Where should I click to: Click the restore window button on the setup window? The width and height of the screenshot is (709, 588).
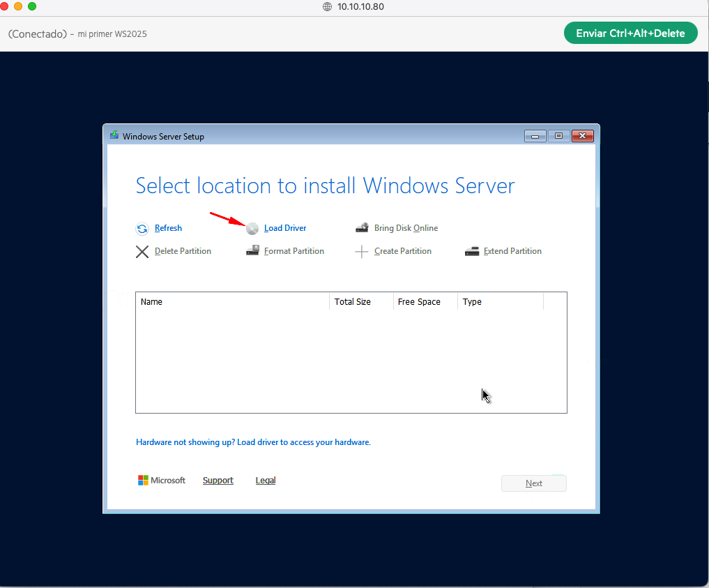558,136
